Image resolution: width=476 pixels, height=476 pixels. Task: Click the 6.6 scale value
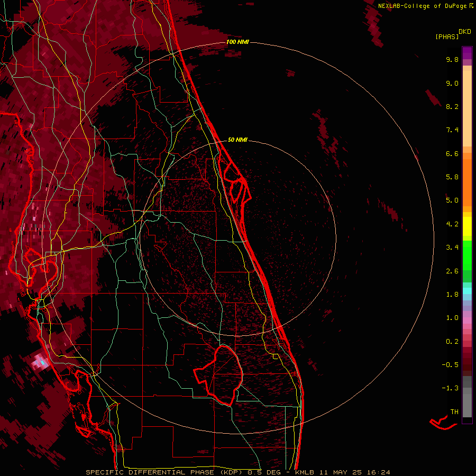tap(452, 153)
